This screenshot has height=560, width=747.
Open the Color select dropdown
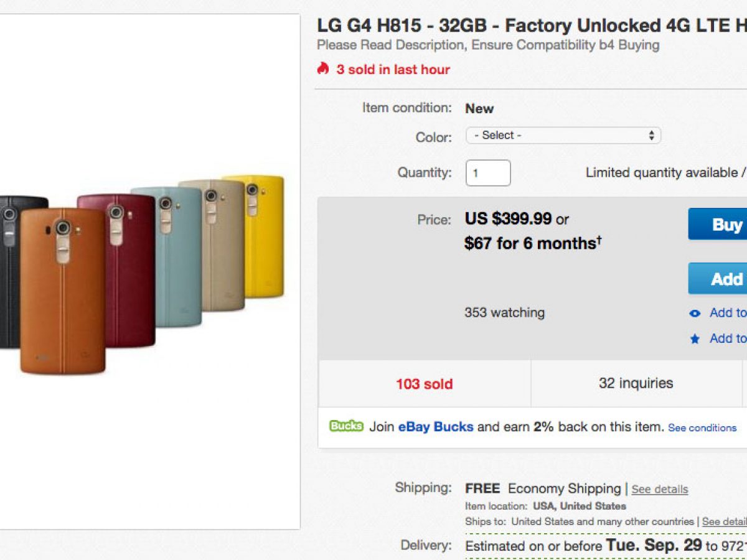click(x=563, y=136)
